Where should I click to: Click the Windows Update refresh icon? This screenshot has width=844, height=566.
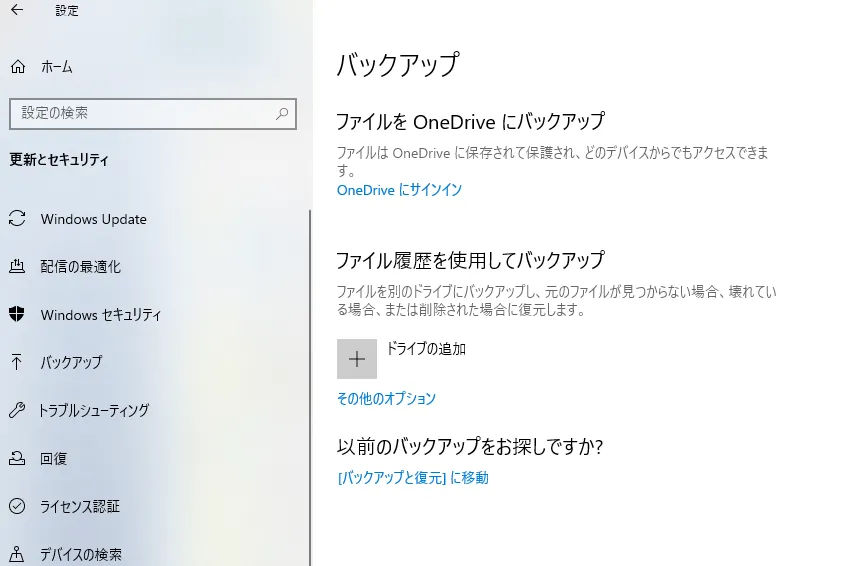(17, 219)
